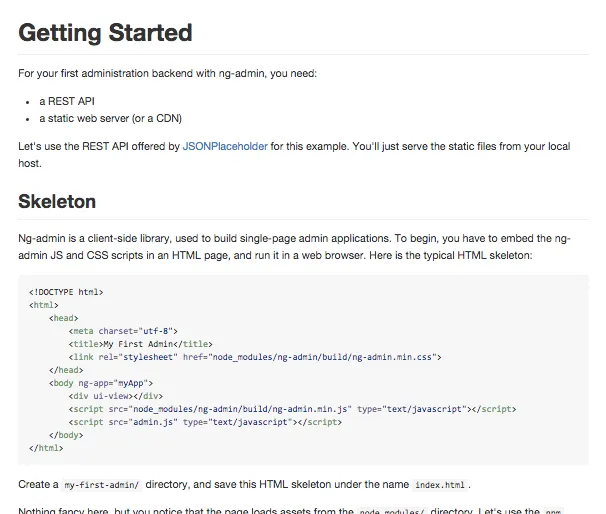Click the index.html inline code text
The width and height of the screenshot is (606, 514).
tap(439, 485)
